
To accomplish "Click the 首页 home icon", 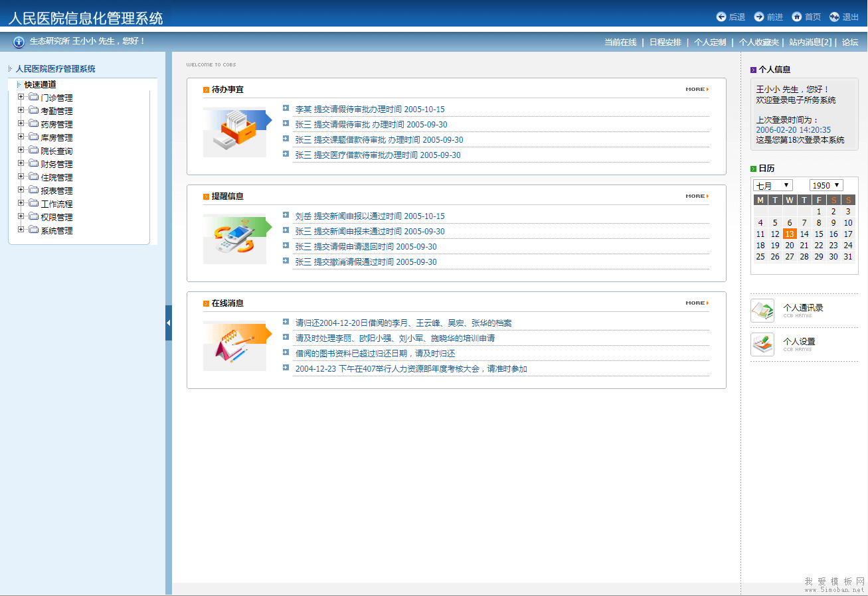I will coord(797,17).
